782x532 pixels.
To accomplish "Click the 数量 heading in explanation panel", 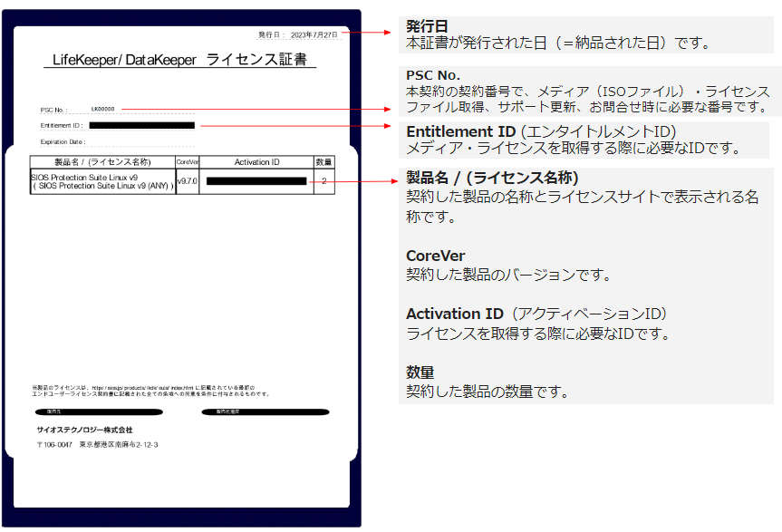I will 420,372.
